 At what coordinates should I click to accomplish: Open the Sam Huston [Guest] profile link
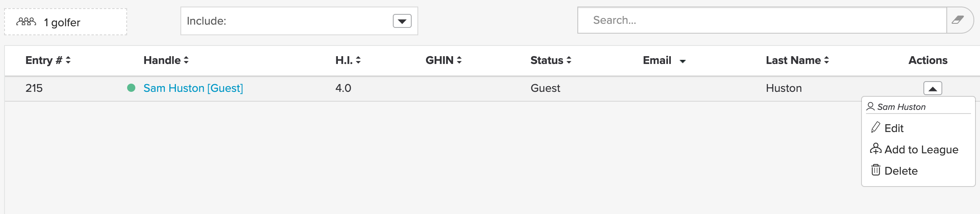(x=193, y=88)
